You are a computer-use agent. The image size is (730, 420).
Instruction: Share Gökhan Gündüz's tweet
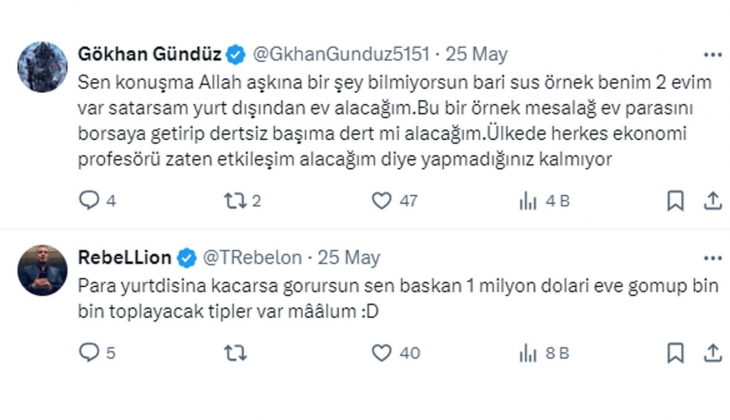tap(712, 201)
